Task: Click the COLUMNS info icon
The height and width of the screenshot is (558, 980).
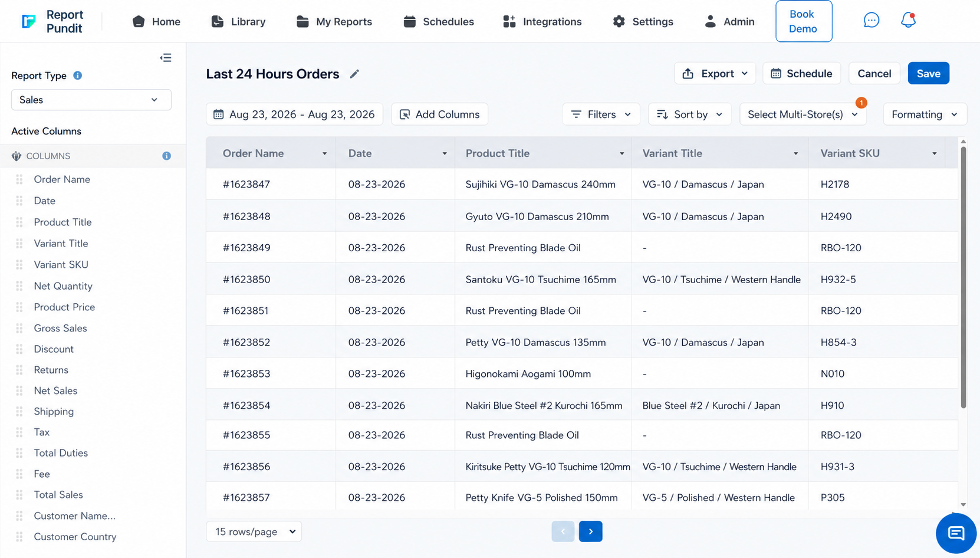Action: pyautogui.click(x=166, y=156)
